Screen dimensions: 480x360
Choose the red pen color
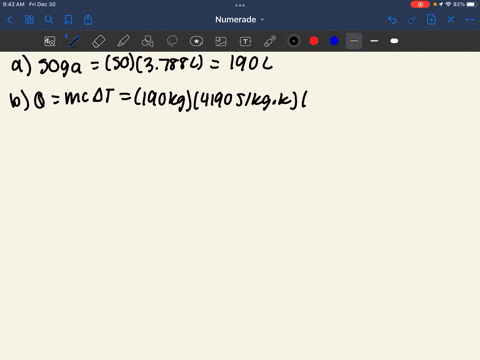point(314,41)
